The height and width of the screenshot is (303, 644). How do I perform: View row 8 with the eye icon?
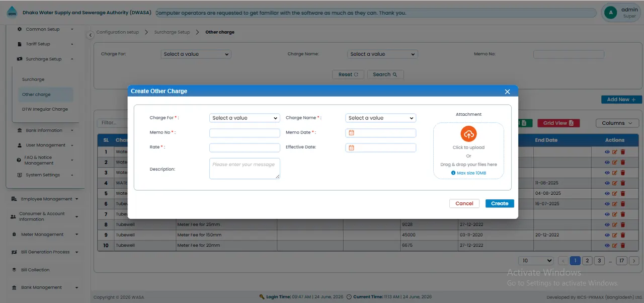607,224
